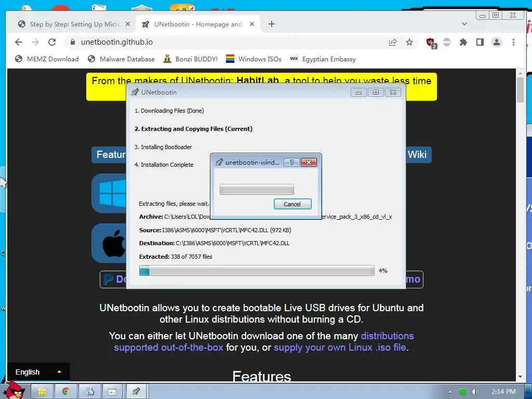
Task: Click the 'Featur' nav button on webpage
Action: (x=109, y=155)
